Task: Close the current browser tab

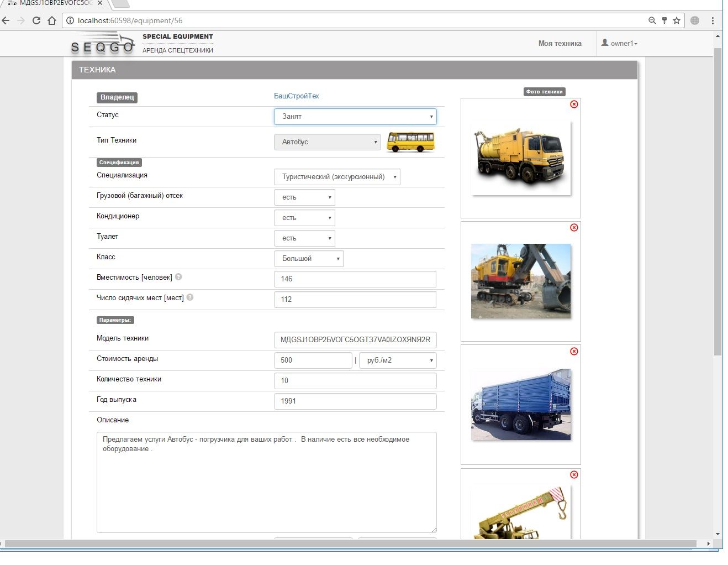Action: pyautogui.click(x=100, y=3)
